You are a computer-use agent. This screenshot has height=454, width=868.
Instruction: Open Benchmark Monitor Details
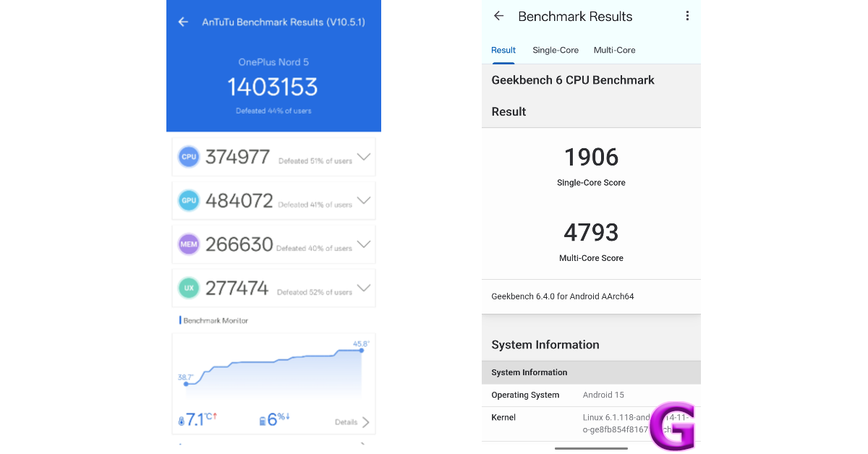(x=352, y=422)
